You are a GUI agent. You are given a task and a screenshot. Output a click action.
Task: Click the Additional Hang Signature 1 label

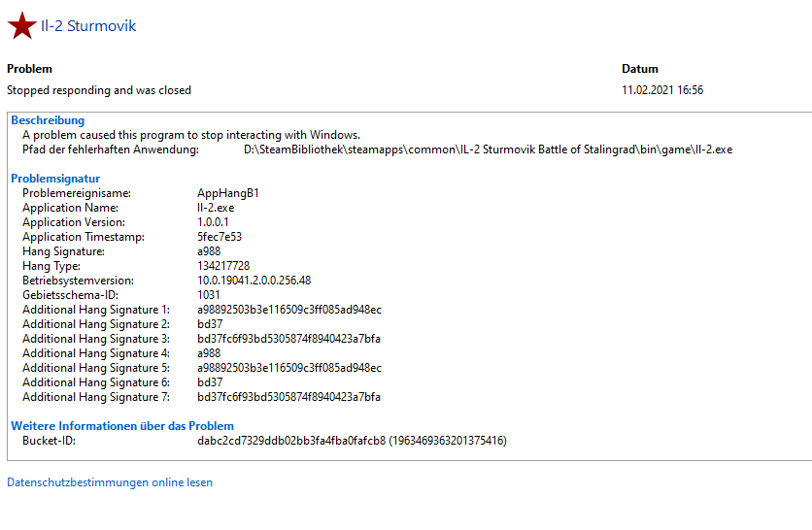(x=96, y=310)
